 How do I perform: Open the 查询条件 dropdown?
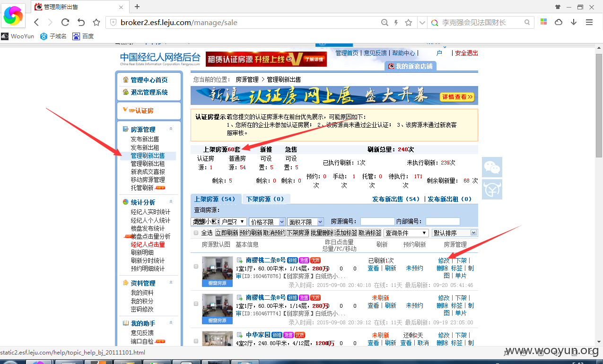[406, 233]
